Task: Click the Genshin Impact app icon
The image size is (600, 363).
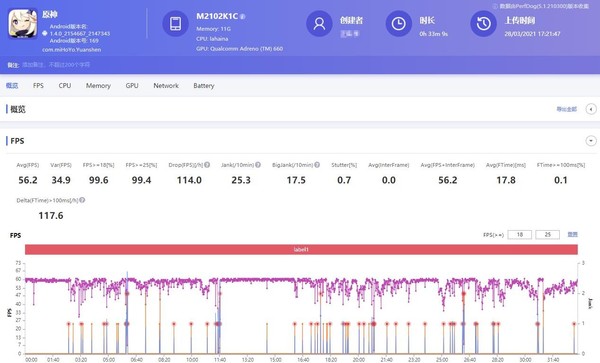Action: 23,23
